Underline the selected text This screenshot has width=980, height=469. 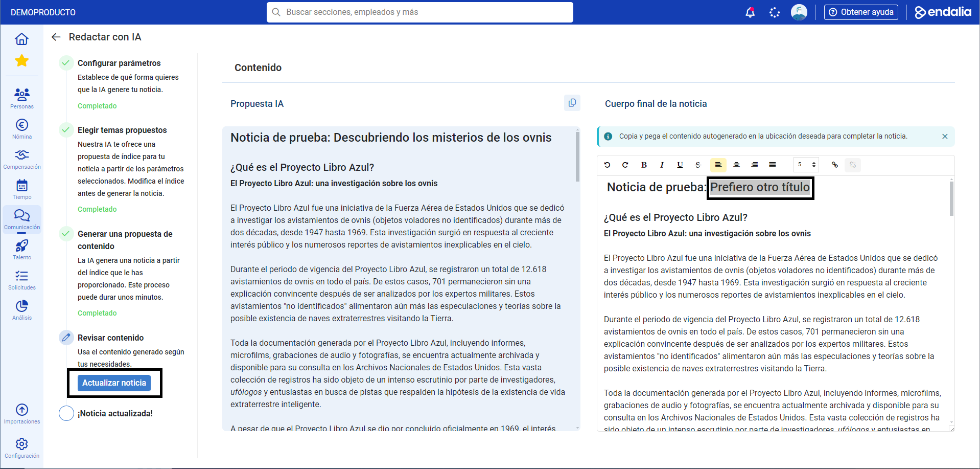[680, 165]
